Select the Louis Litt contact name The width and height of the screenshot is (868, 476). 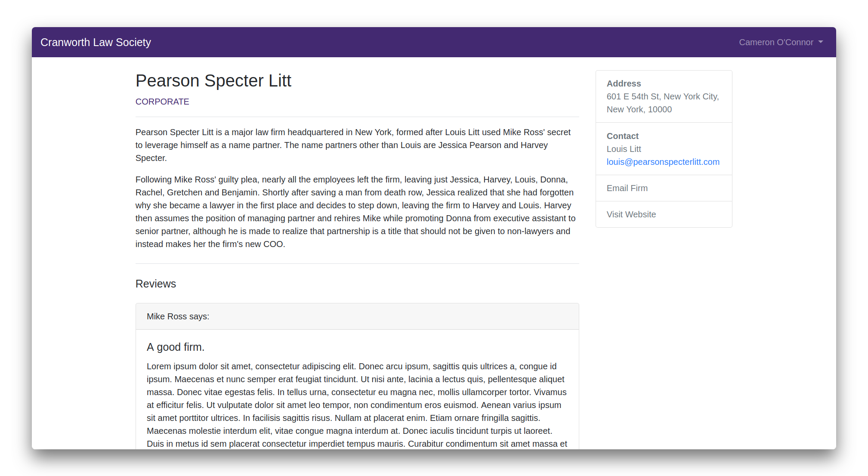[624, 149]
